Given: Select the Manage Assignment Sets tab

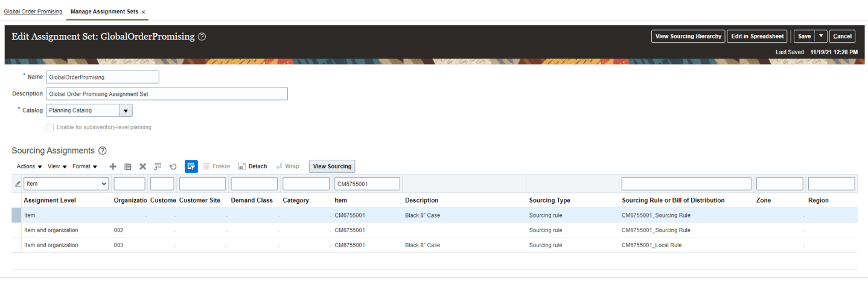Looking at the screenshot, I should tap(104, 11).
